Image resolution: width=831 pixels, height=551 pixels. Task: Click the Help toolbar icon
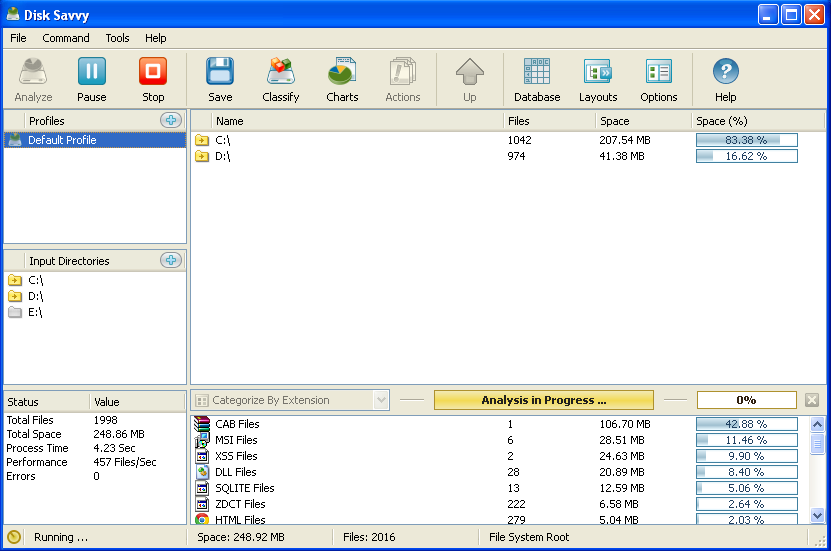(725, 80)
